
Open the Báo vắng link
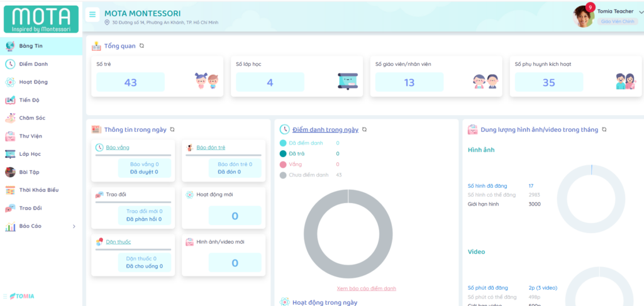coord(118,148)
